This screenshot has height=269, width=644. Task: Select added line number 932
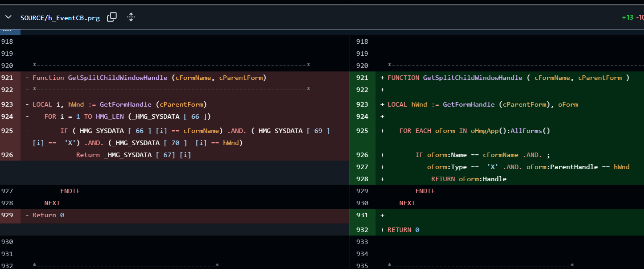(x=363, y=230)
